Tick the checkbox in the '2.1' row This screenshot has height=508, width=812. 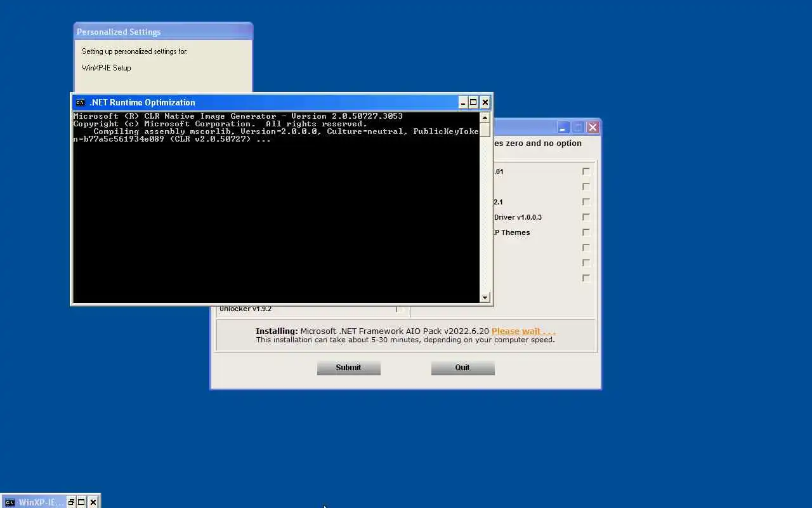click(586, 202)
